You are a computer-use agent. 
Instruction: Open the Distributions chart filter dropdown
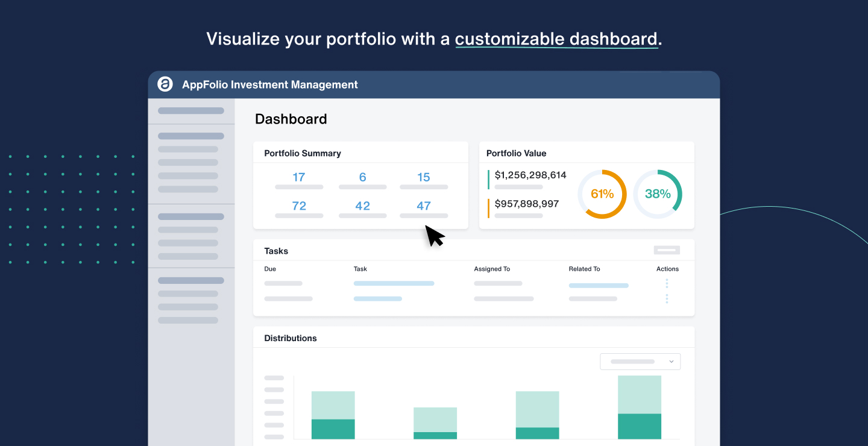pos(640,361)
